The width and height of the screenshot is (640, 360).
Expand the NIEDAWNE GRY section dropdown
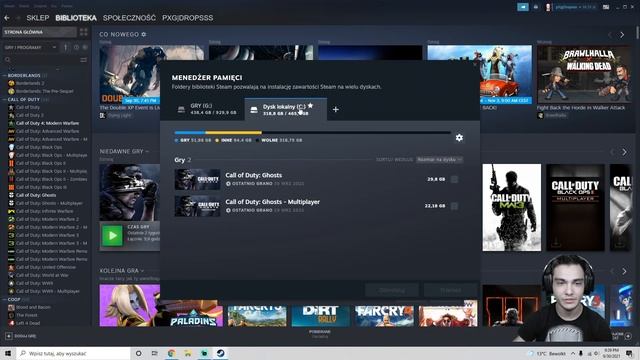pyautogui.click(x=147, y=151)
